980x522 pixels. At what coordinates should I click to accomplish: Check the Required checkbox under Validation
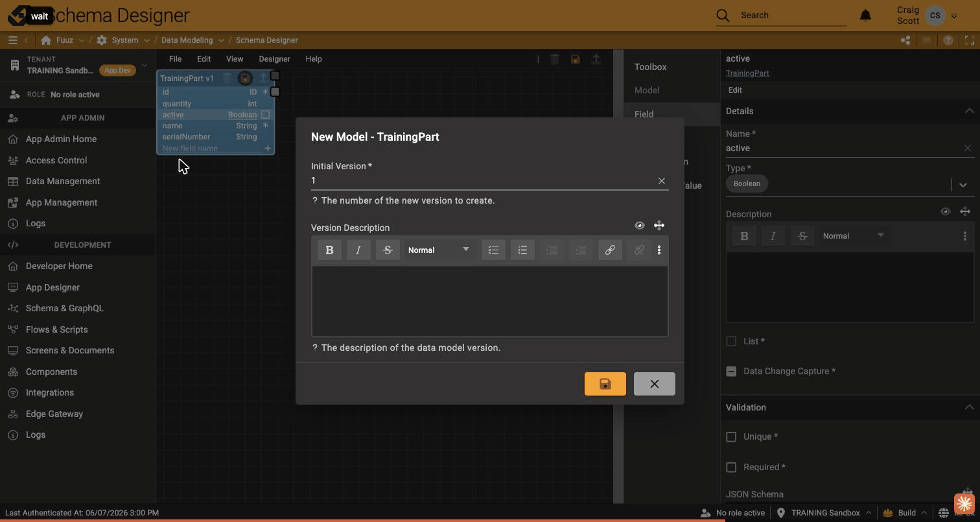coord(731,467)
